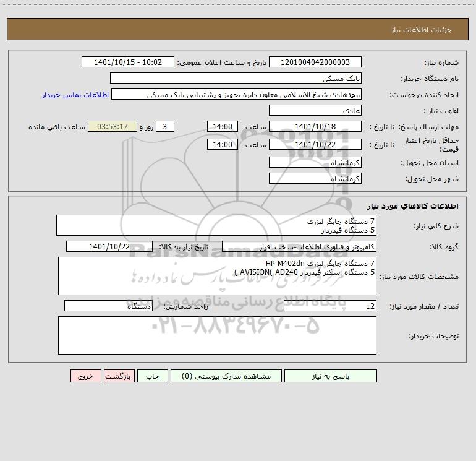476x461 pixels.
Task: Click the اولویت نیاز field showing عادی
Action: [315, 111]
